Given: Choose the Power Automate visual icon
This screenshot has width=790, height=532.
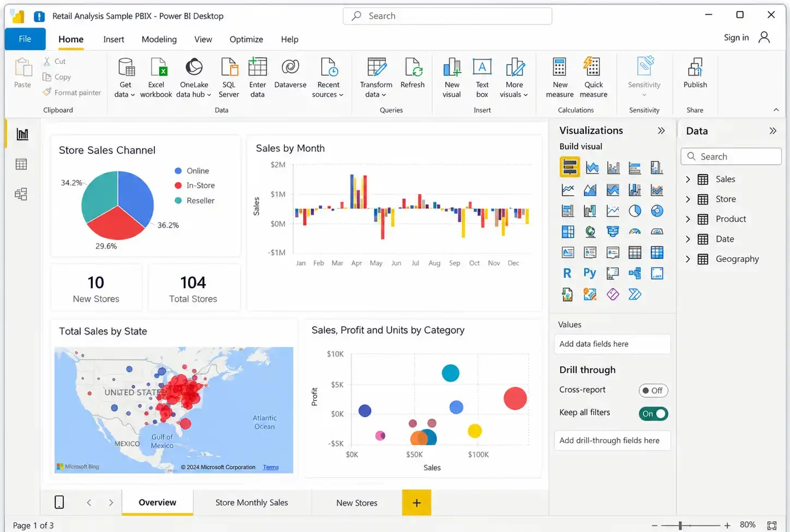Looking at the screenshot, I should pyautogui.click(x=635, y=295).
